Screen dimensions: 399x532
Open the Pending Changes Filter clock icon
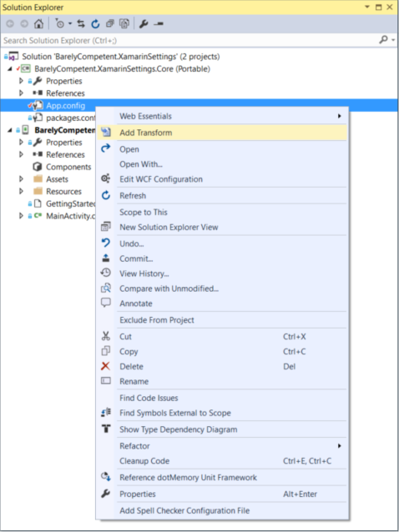pos(60,24)
